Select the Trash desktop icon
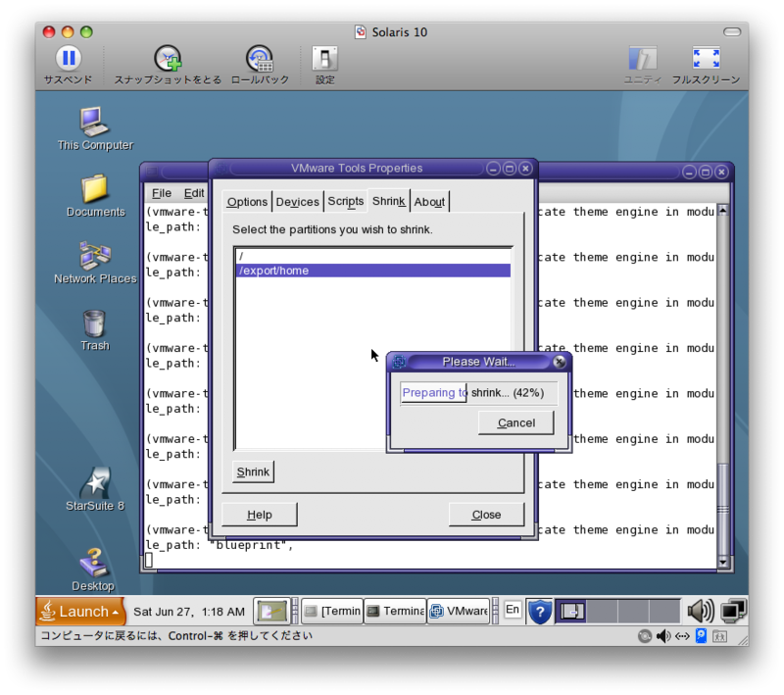 click(94, 323)
